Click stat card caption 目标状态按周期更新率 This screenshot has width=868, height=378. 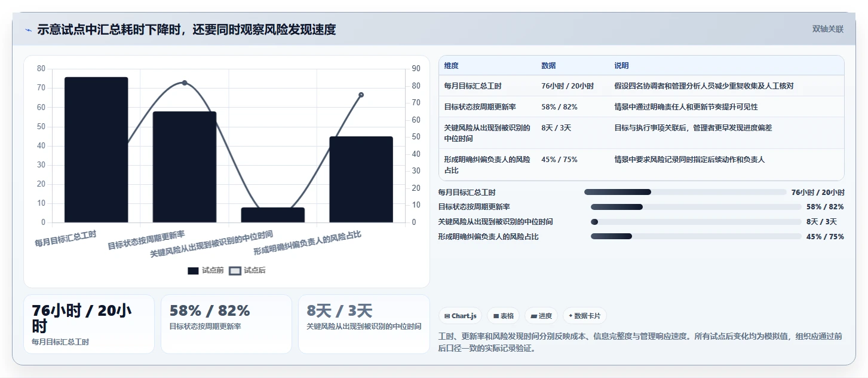tap(205, 327)
